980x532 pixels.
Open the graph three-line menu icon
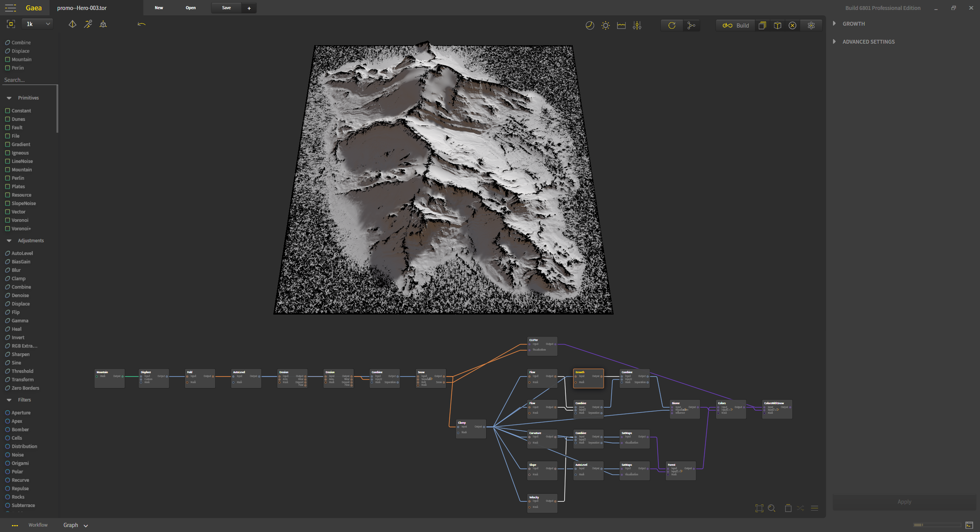pyautogui.click(x=815, y=508)
